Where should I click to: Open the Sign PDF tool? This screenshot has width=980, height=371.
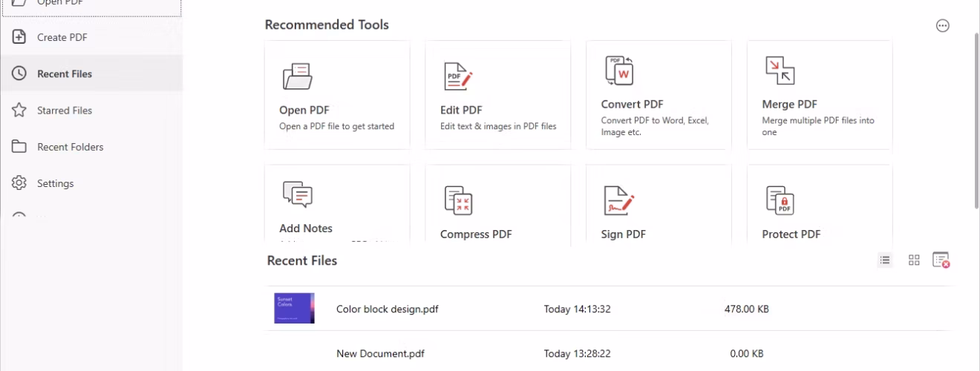(x=659, y=205)
